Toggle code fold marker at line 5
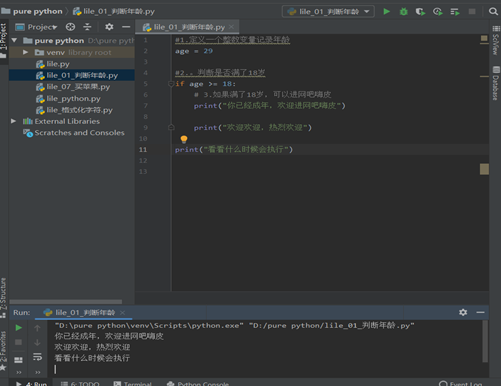Screen dimensions: 501x386 [171, 84]
